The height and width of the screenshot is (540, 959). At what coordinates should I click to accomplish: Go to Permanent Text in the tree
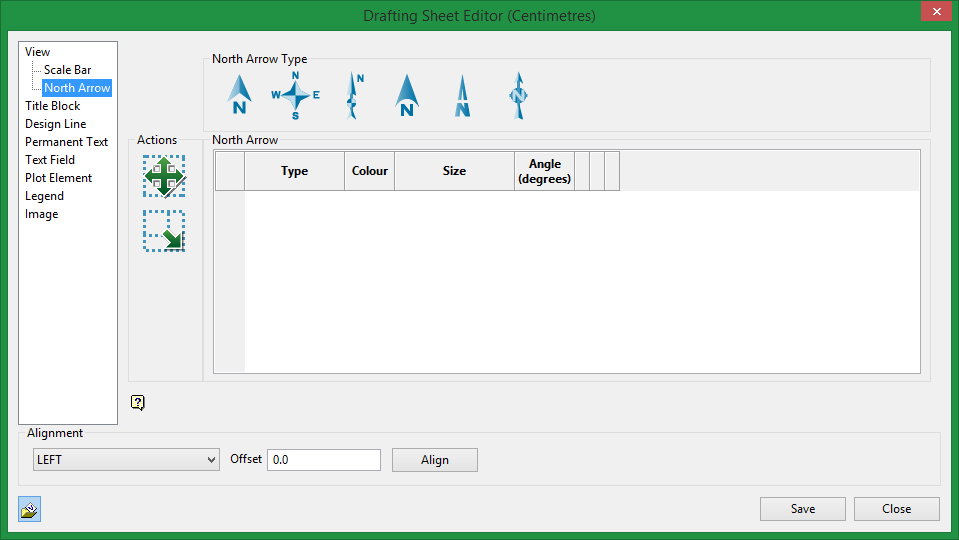click(66, 142)
